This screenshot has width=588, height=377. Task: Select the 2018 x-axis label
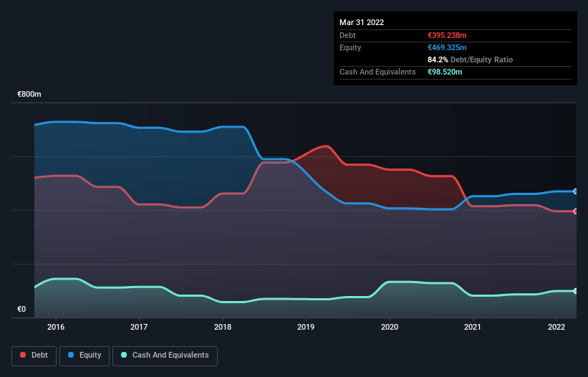point(223,327)
